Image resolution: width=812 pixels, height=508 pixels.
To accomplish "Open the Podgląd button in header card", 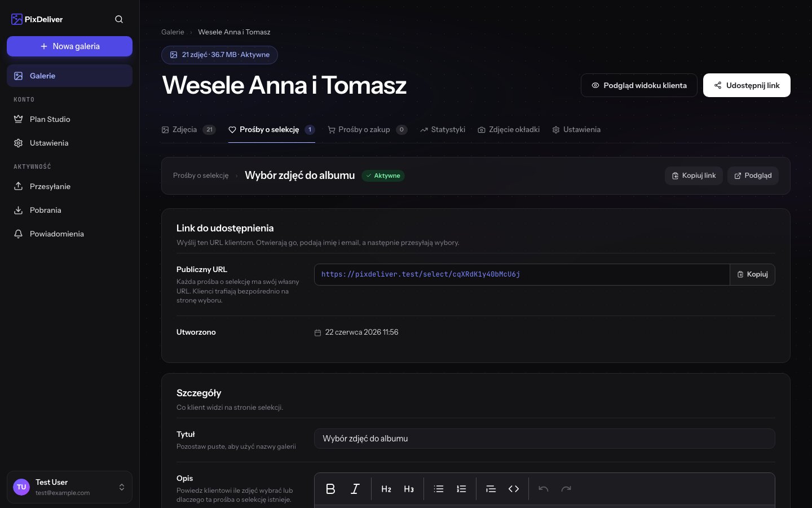I will click(753, 176).
